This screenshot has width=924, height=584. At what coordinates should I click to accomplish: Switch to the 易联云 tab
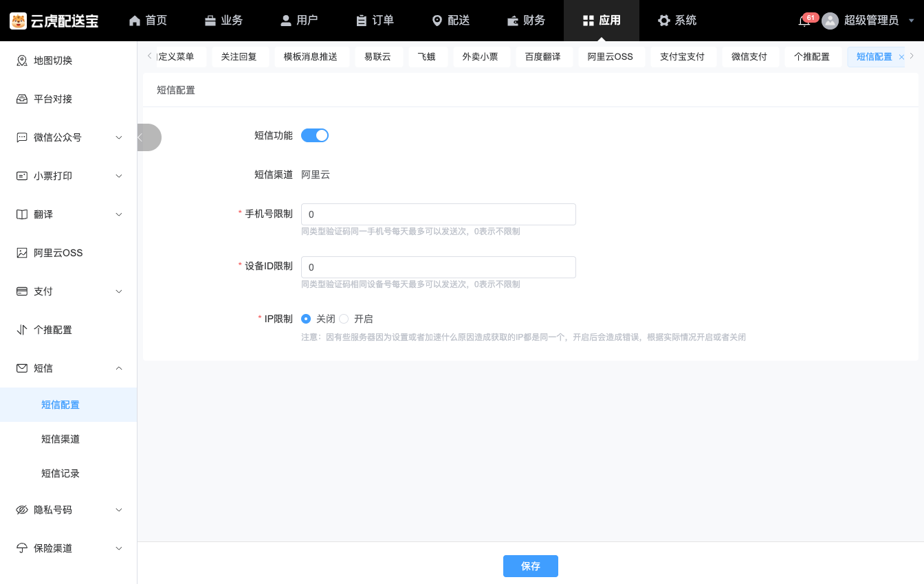pyautogui.click(x=377, y=57)
